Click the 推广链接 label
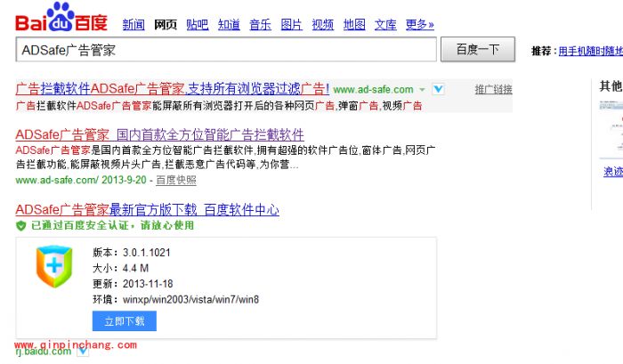Image resolution: width=623 pixels, height=364 pixels. [493, 89]
